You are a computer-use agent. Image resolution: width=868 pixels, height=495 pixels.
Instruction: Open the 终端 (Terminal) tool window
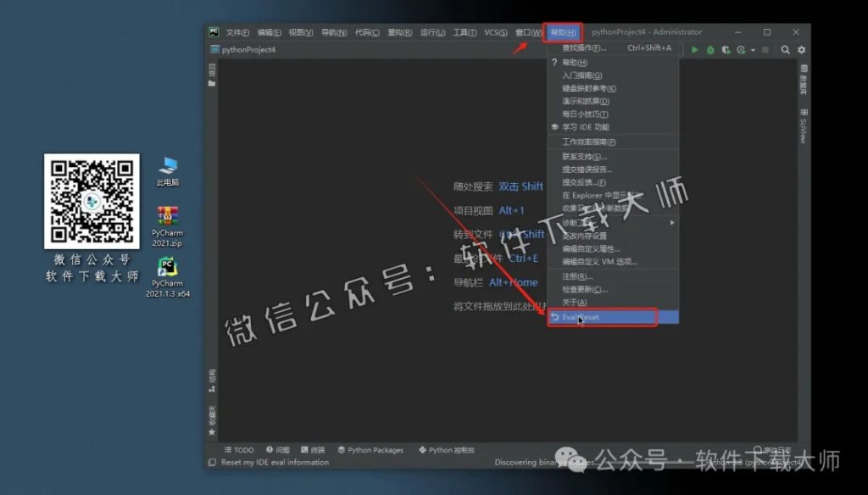tap(318, 449)
